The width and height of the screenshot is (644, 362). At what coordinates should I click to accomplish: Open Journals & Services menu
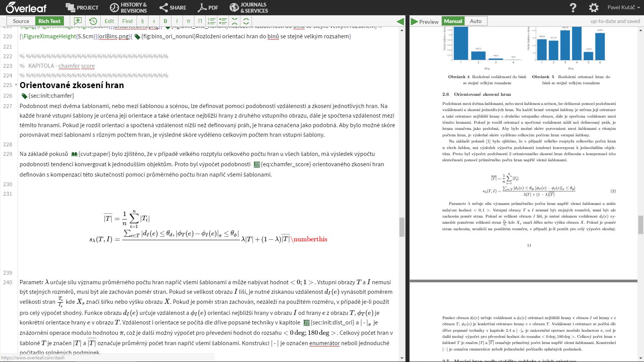click(x=249, y=7)
